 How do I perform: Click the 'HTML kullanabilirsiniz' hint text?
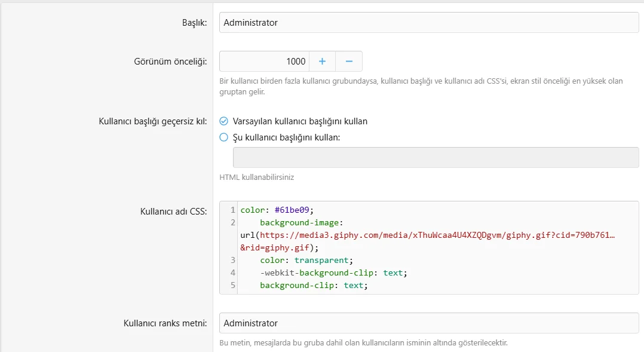tap(256, 177)
